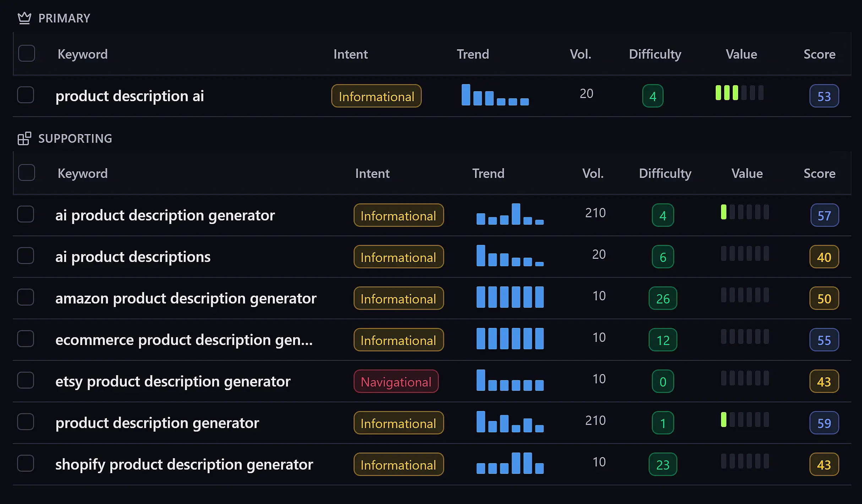Check the box beside 'product description generator'
Image resolution: width=862 pixels, height=504 pixels.
coord(26,422)
